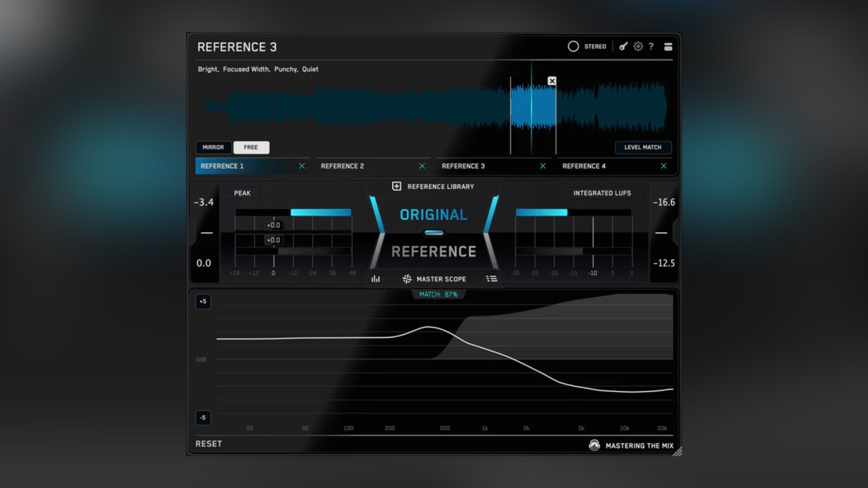Click the highlighted loop region in waveform
The image size is (868, 488).
click(533, 108)
